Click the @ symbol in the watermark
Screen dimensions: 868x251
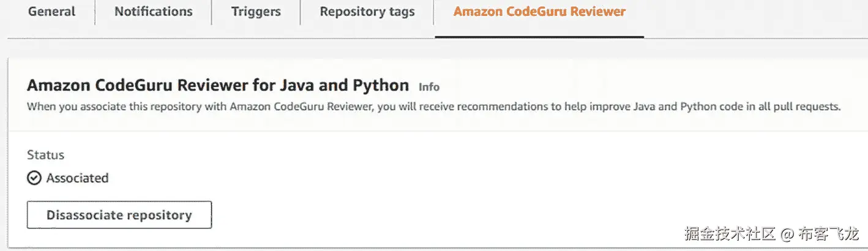pos(788,234)
